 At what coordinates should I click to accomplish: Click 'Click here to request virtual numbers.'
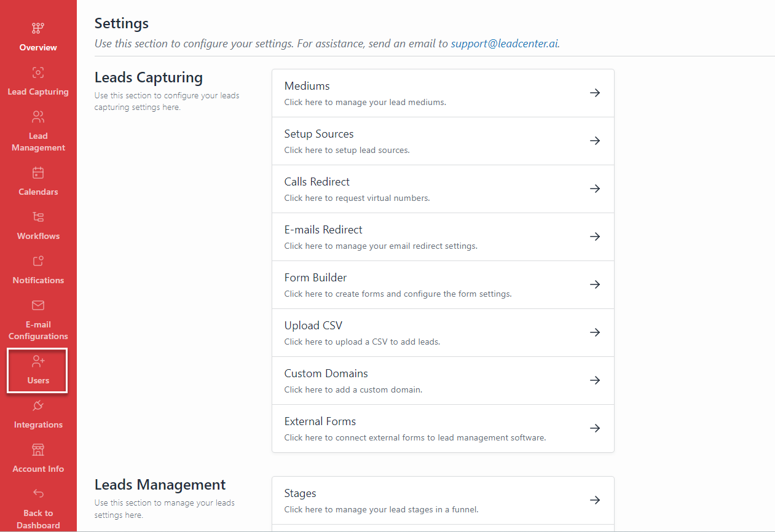357,198
